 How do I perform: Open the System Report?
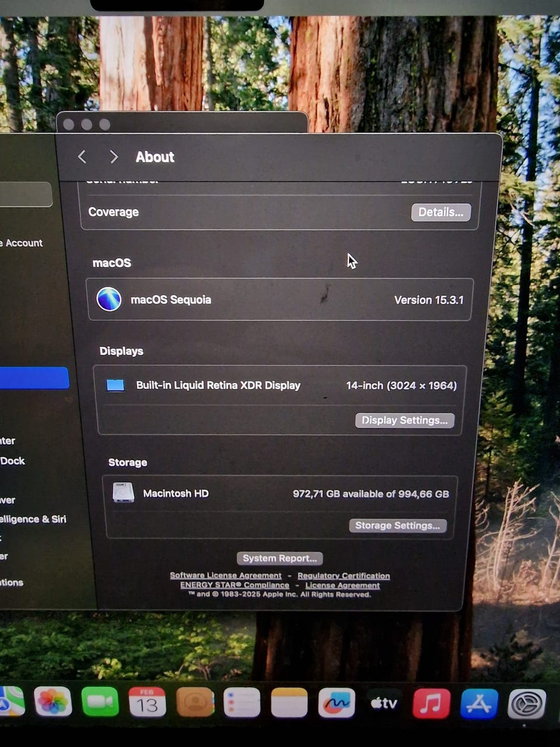tap(279, 558)
